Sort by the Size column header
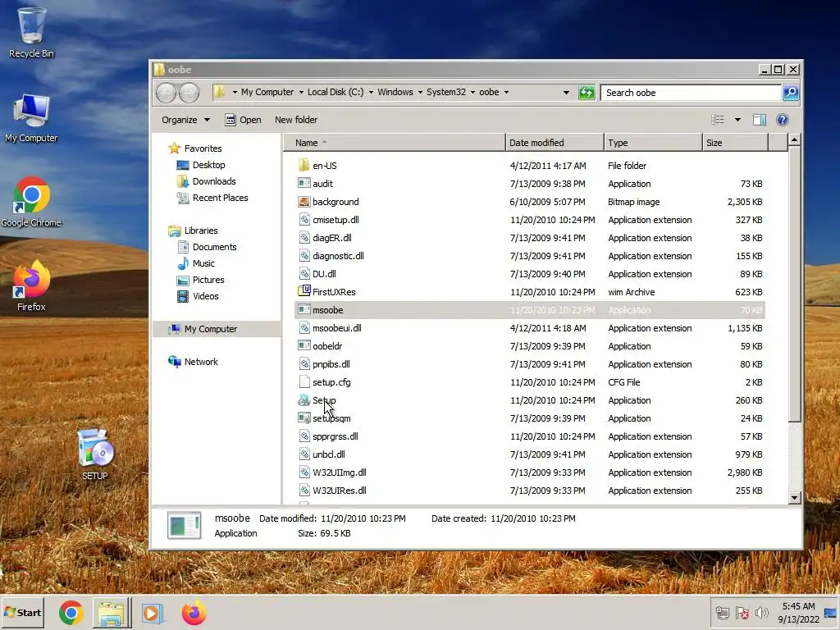 click(x=735, y=143)
